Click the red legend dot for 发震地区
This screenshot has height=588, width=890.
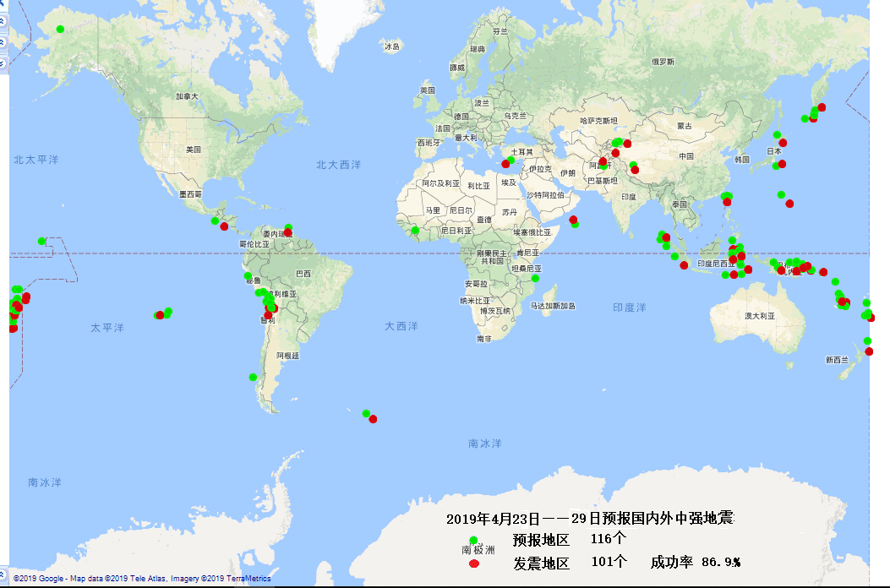coord(474,563)
